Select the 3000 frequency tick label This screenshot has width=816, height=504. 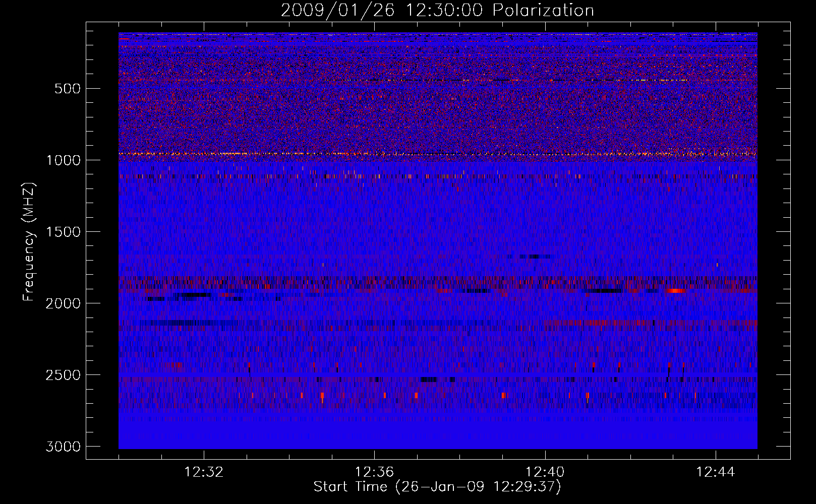63,447
